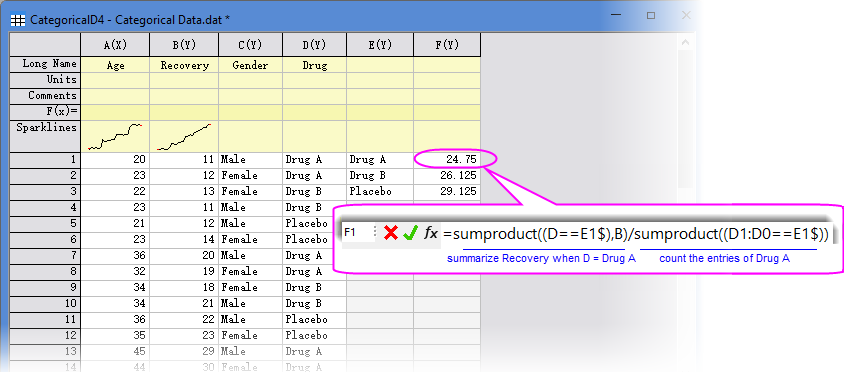Select column B(Y) header

pyautogui.click(x=184, y=45)
